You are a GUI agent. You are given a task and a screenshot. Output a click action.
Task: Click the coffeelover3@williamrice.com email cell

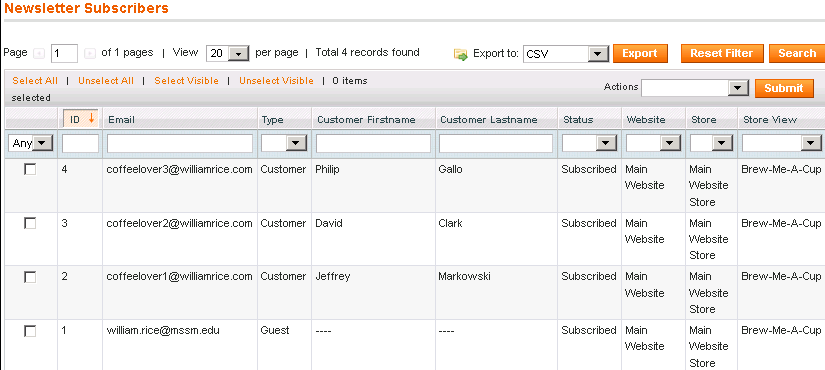point(179,169)
